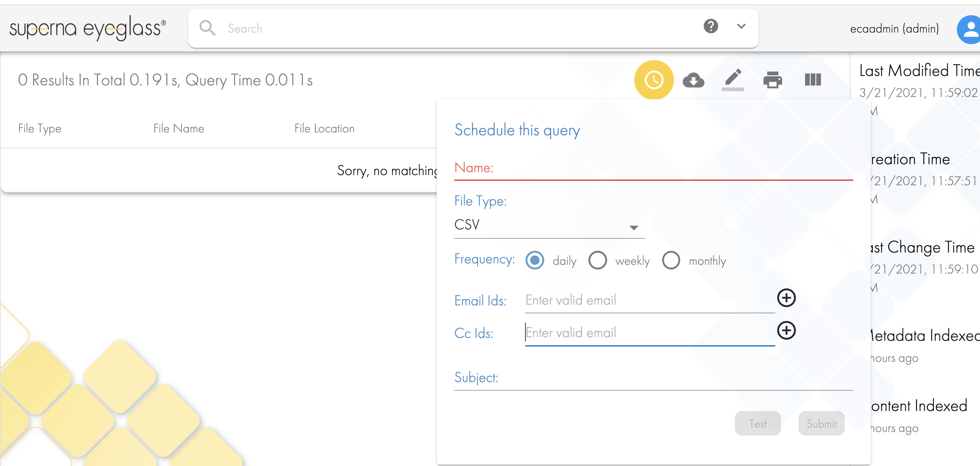Open the columns view icon

click(x=813, y=80)
